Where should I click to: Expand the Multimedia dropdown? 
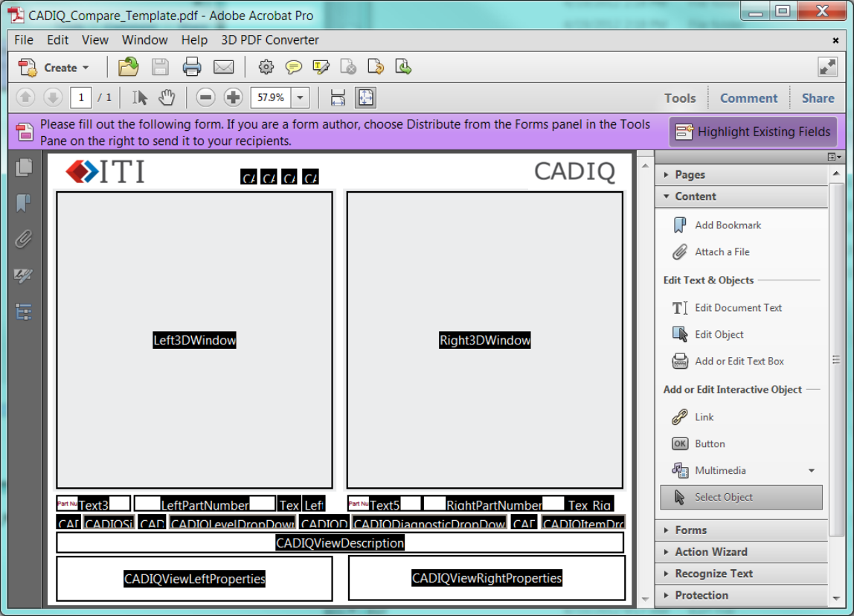812,470
